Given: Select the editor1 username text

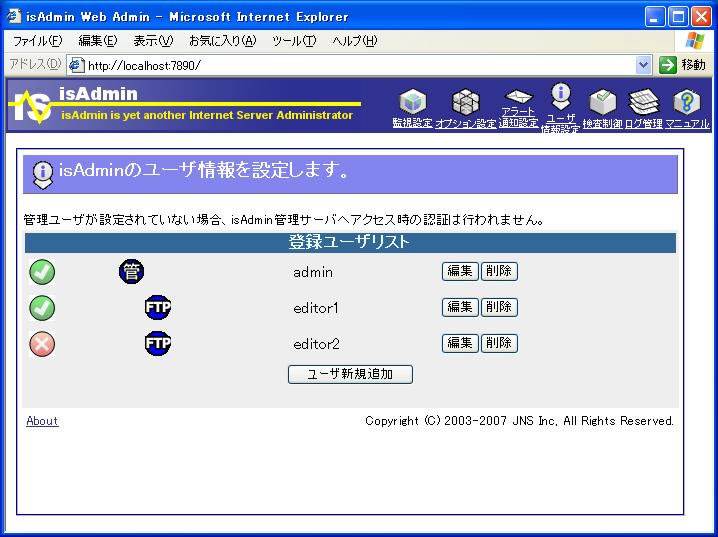Looking at the screenshot, I should 316,308.
